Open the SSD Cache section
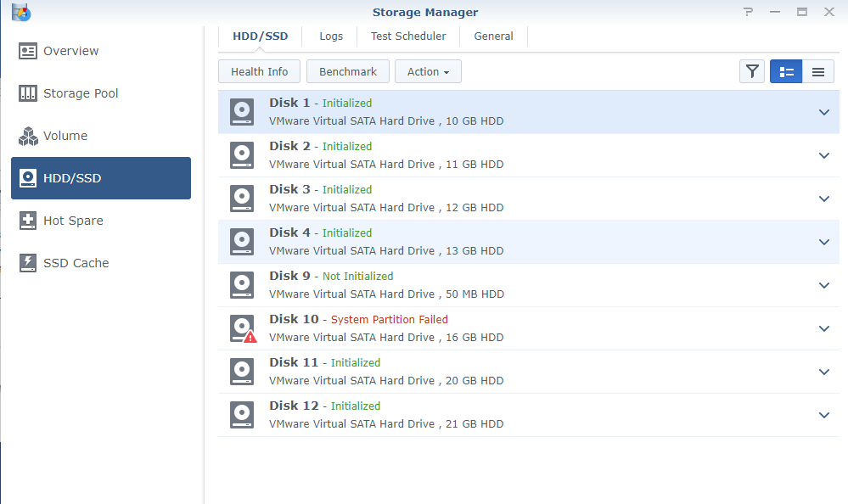The height and width of the screenshot is (504, 848). (76, 263)
